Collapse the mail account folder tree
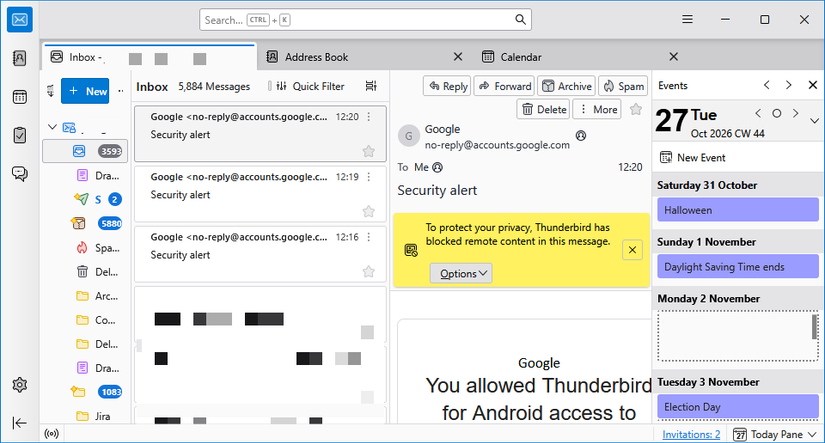The width and height of the screenshot is (825, 443). (x=52, y=127)
